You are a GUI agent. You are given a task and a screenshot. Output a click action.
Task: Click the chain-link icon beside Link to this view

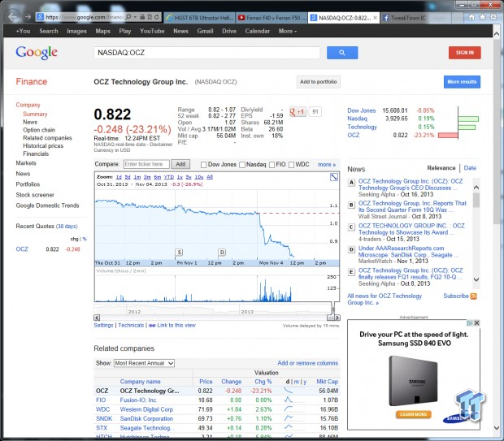pyautogui.click(x=152, y=326)
